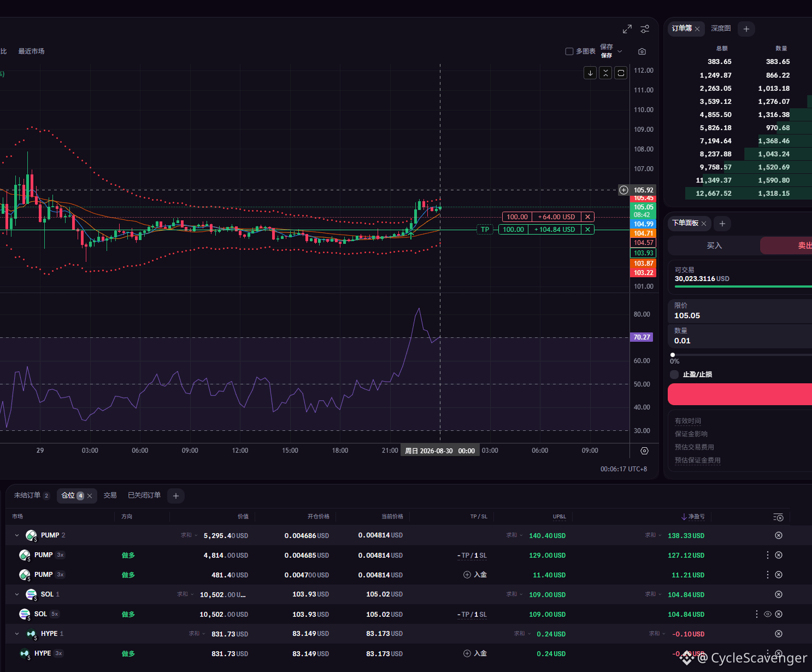Close the SOL 5x position
The width and height of the screenshot is (812, 672).
click(779, 614)
